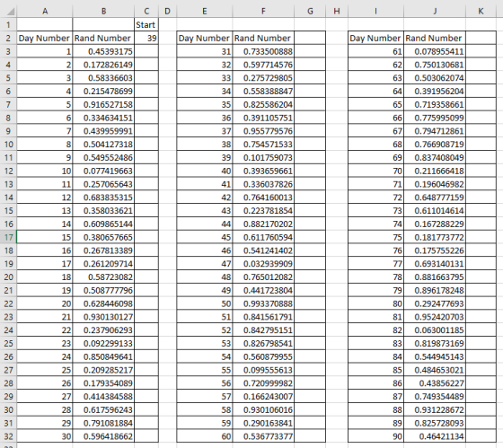Viewport: 503px width, 448px height.
Task: Select column F header
Action: (263, 12)
